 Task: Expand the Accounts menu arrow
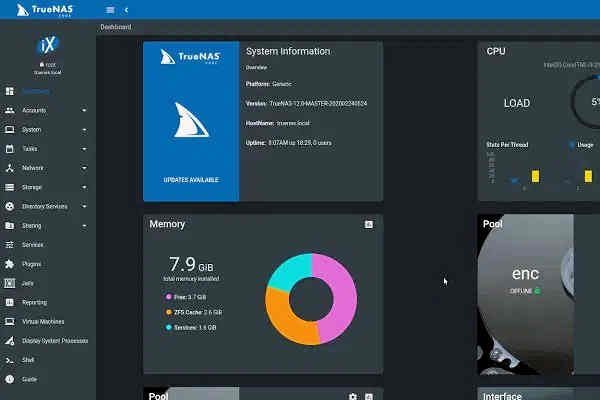point(84,110)
